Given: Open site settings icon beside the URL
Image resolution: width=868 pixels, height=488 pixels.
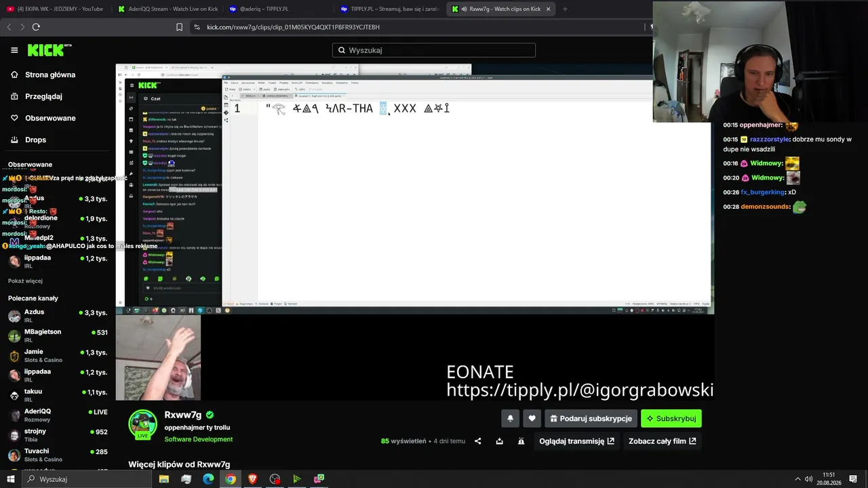Looking at the screenshot, I should [197, 27].
